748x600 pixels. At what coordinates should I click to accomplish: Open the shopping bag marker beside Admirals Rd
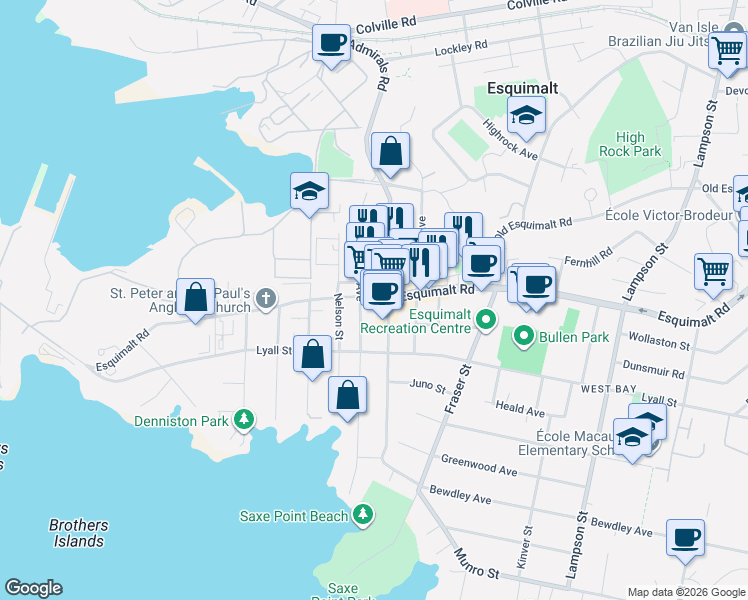[x=390, y=153]
